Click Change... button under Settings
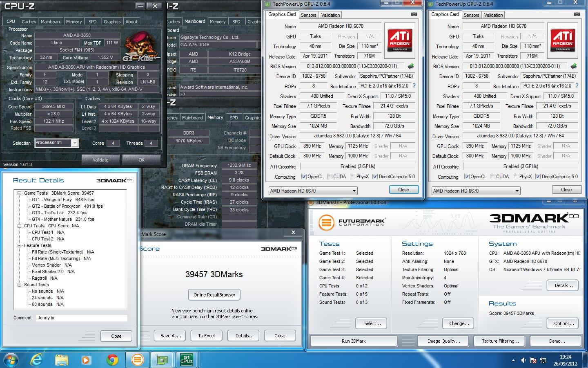Image resolution: width=588 pixels, height=368 pixels. click(459, 323)
